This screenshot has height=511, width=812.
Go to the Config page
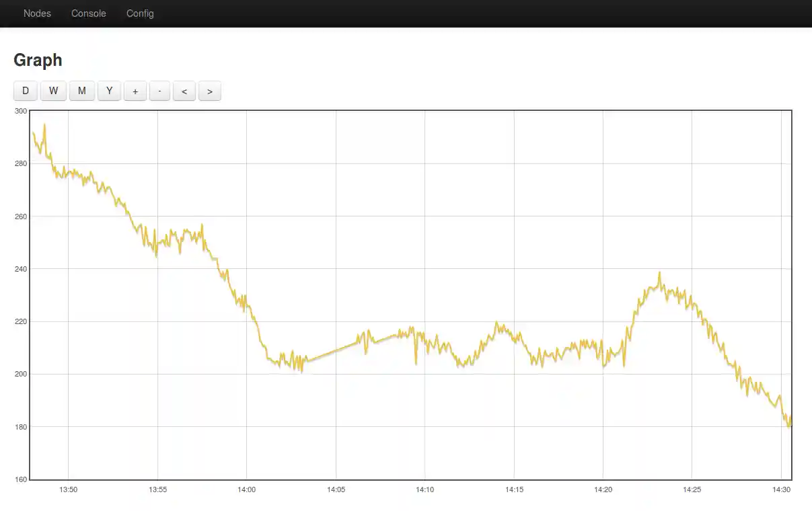tap(140, 13)
